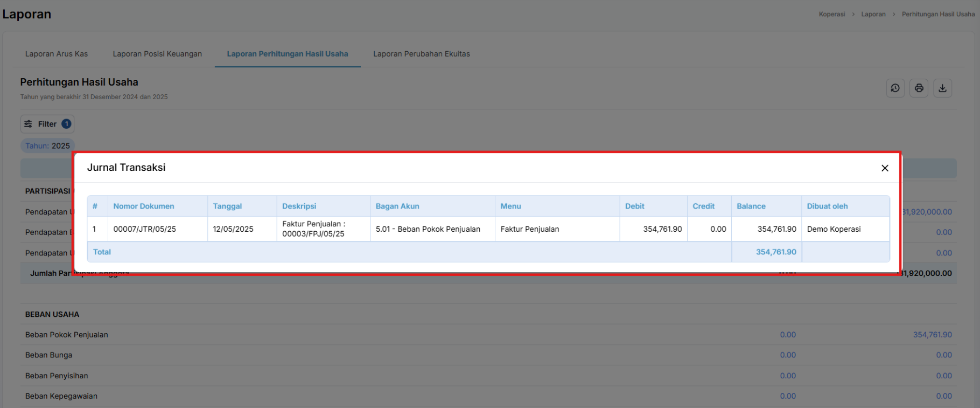Switch to Laporan Perubahan Ekuitas tab
This screenshot has height=408, width=980.
(x=422, y=54)
